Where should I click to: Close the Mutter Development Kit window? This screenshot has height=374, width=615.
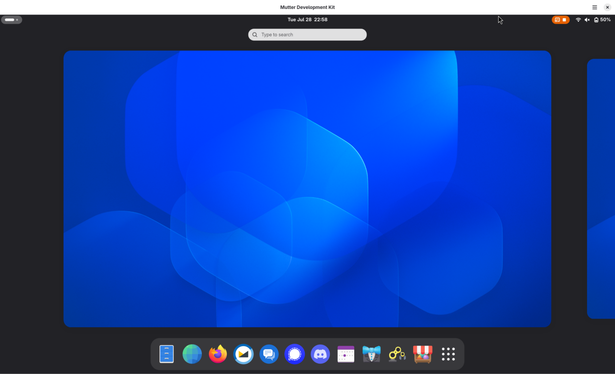point(607,7)
